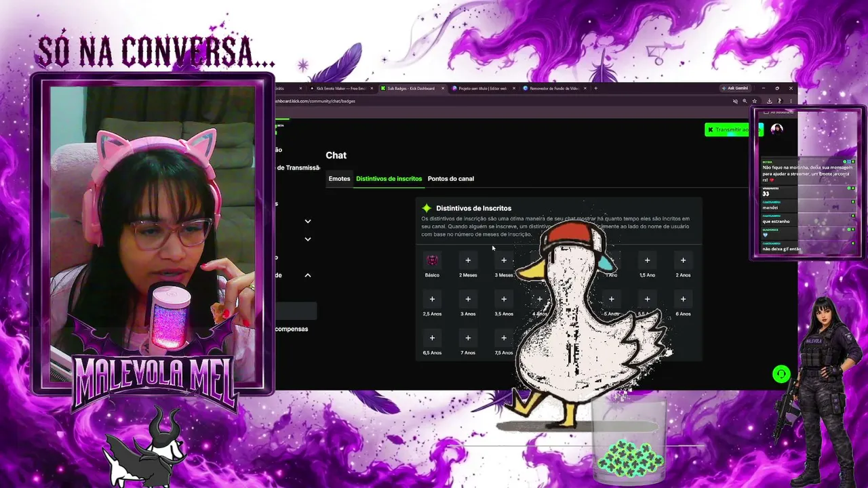This screenshot has width=868, height=488.
Task: Open the sidebar item ending in 'compensas'
Action: coord(292,329)
